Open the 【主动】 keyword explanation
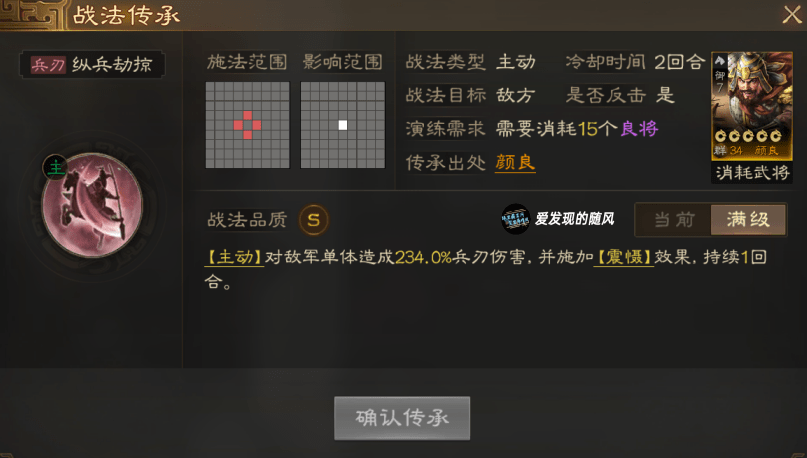The image size is (807, 458). point(234,257)
